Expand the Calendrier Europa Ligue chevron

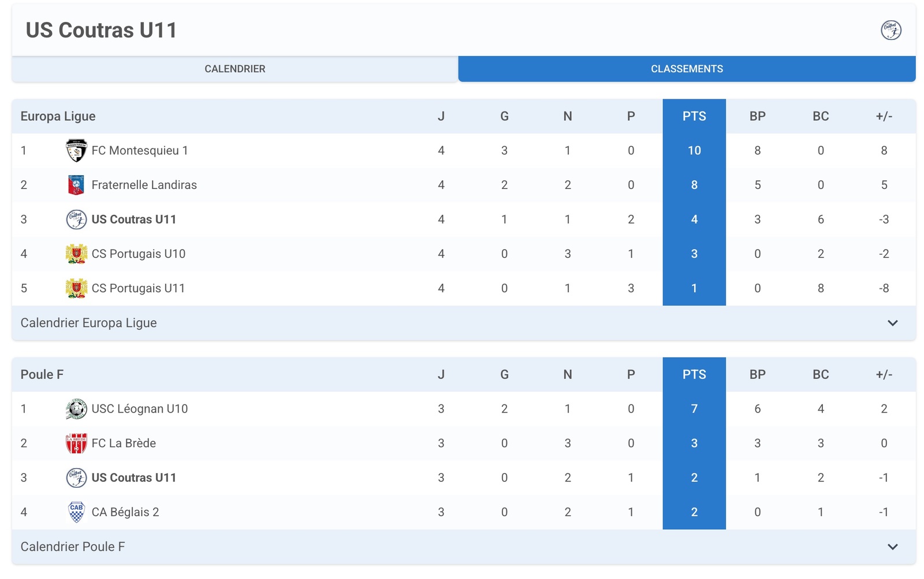tap(892, 323)
